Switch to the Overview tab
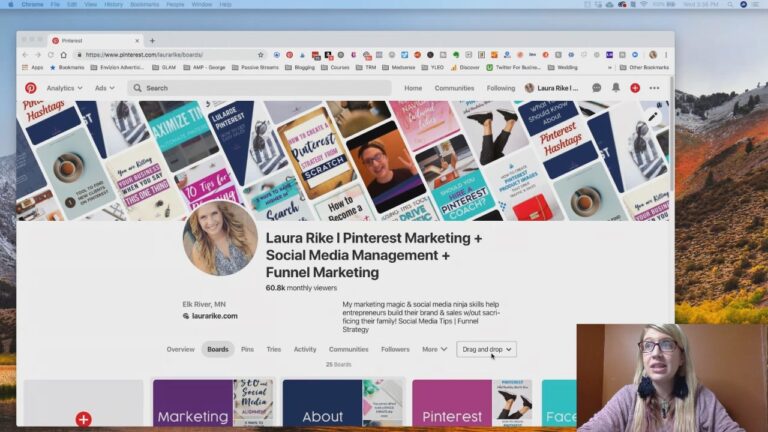This screenshot has width=768, height=432. click(x=180, y=349)
